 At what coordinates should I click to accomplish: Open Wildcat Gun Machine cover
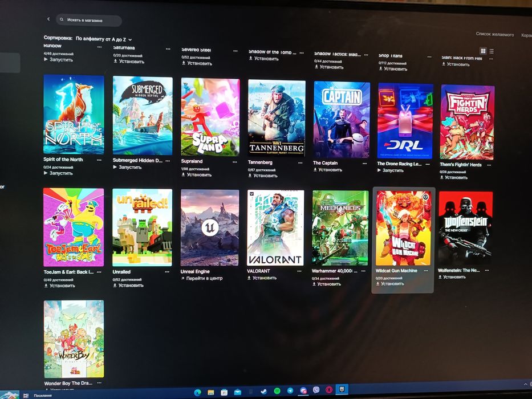tap(403, 227)
